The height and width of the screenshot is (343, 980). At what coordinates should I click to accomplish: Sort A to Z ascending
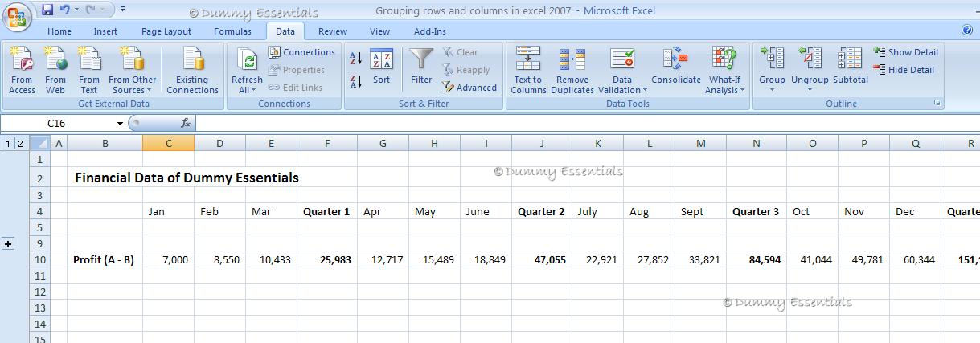pos(356,59)
